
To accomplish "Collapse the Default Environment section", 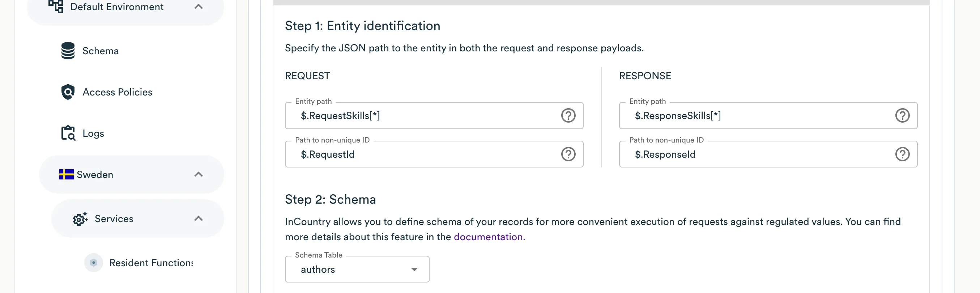I will (x=198, y=7).
